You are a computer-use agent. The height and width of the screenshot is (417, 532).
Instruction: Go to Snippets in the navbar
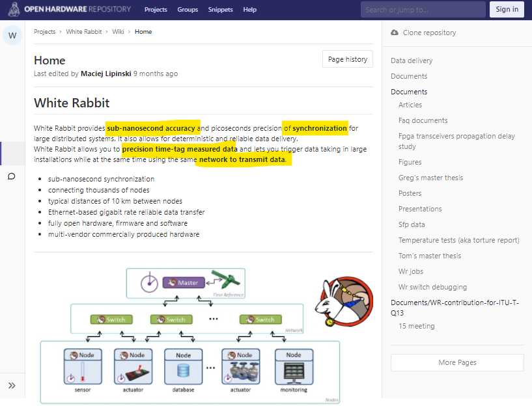coord(221,10)
